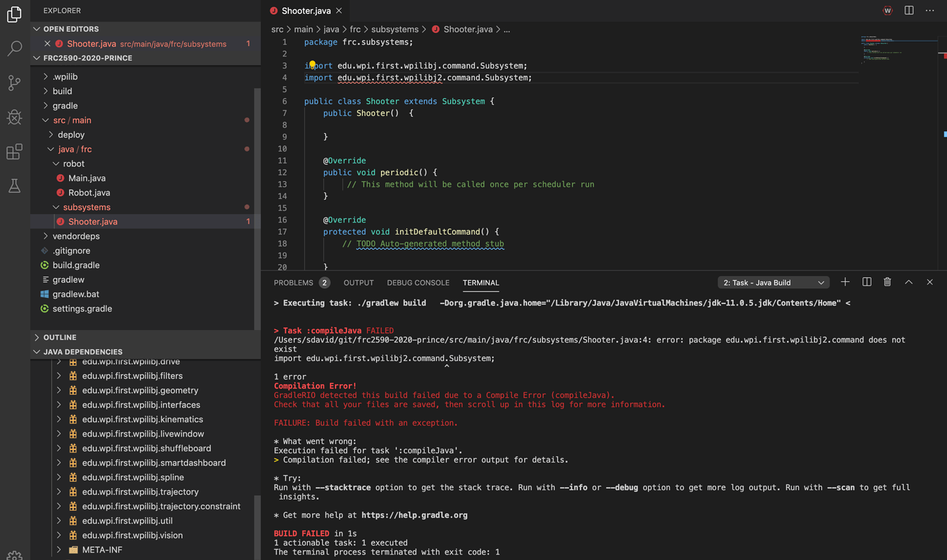Open the Test beaker view

14,186
